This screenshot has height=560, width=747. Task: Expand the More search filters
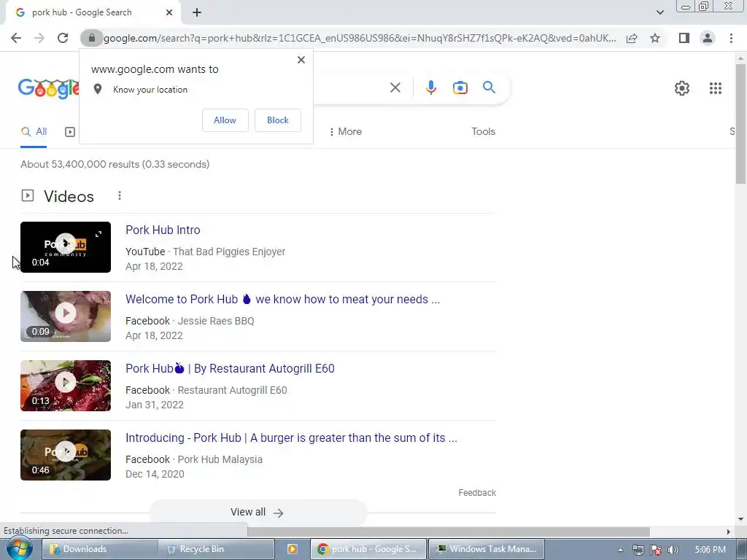(345, 131)
